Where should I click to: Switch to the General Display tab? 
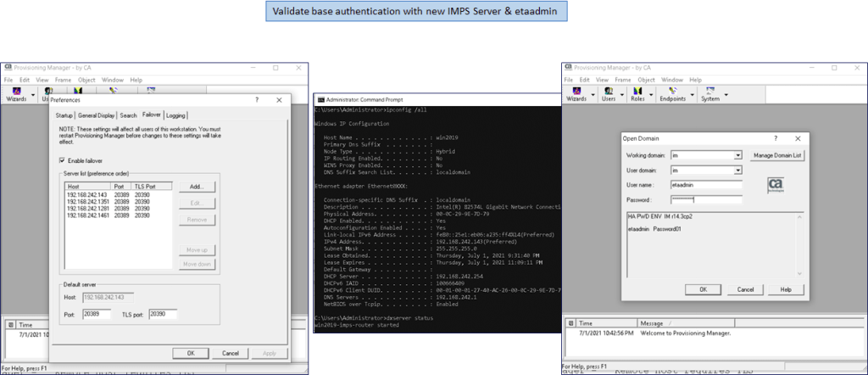(96, 115)
